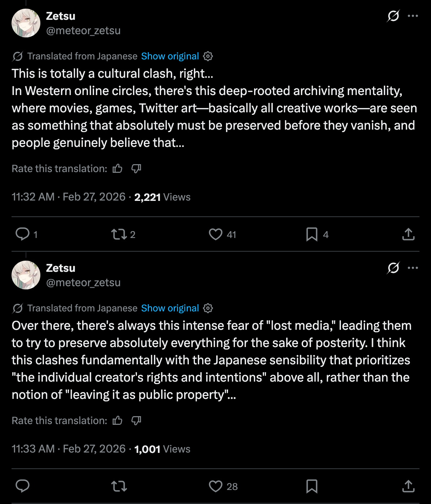Share the first post via share icon
The height and width of the screenshot is (504, 431).
point(408,234)
